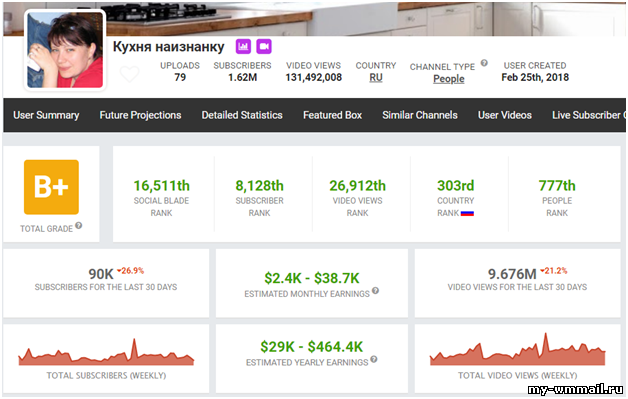Image resolution: width=628 pixels, height=399 pixels.
Task: Open Total Grade help question mark
Action: [x=79, y=226]
